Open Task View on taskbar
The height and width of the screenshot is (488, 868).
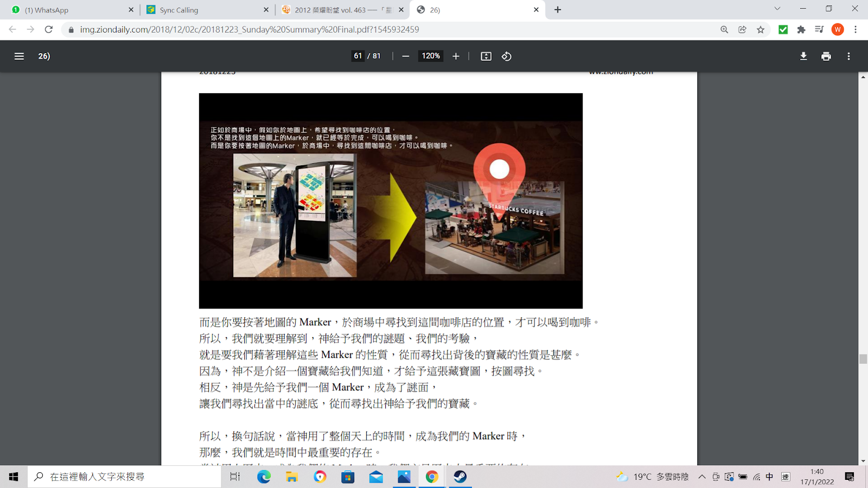point(235,477)
